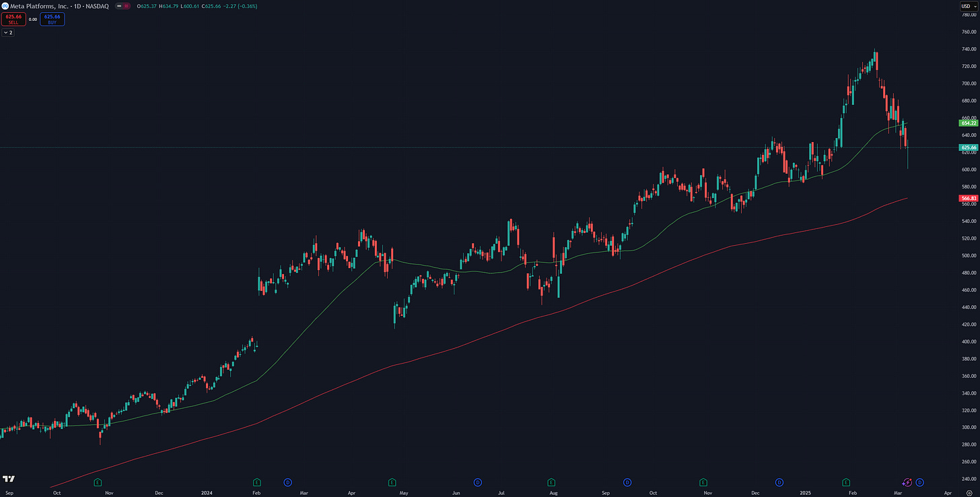The height and width of the screenshot is (497, 980).
Task: Click the 625.66 SELL button
Action: (13, 19)
